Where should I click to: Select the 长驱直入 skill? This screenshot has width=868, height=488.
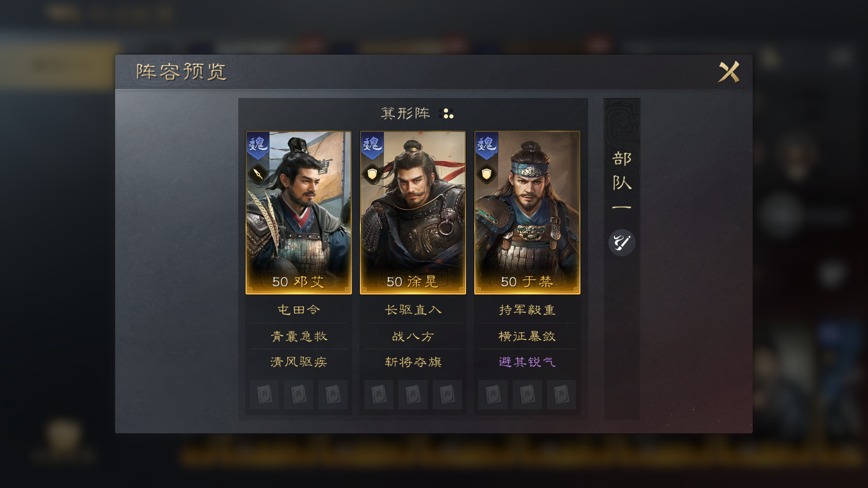click(413, 310)
